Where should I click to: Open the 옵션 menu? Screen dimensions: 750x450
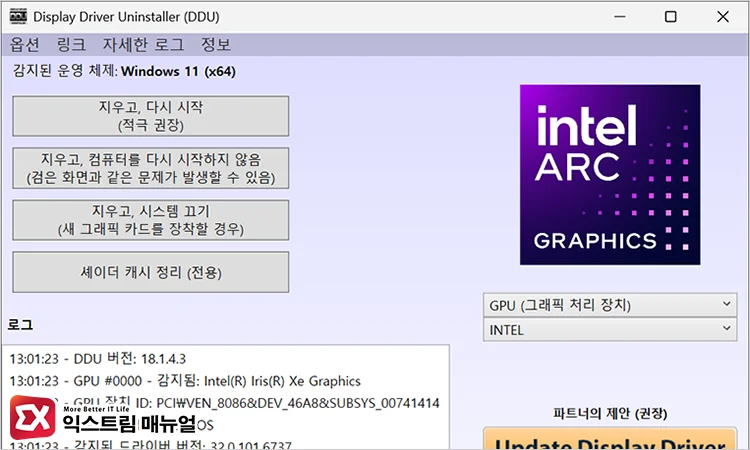click(24, 44)
